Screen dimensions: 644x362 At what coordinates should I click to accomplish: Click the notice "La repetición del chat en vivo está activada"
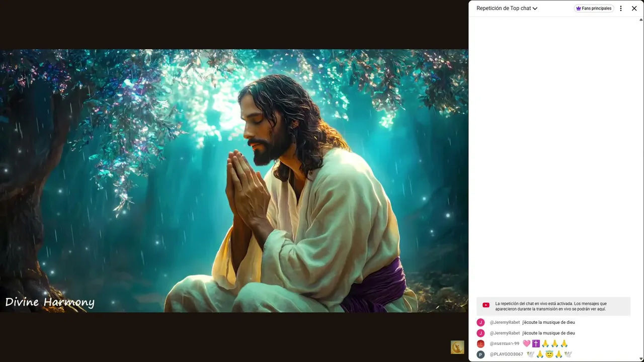553,306
